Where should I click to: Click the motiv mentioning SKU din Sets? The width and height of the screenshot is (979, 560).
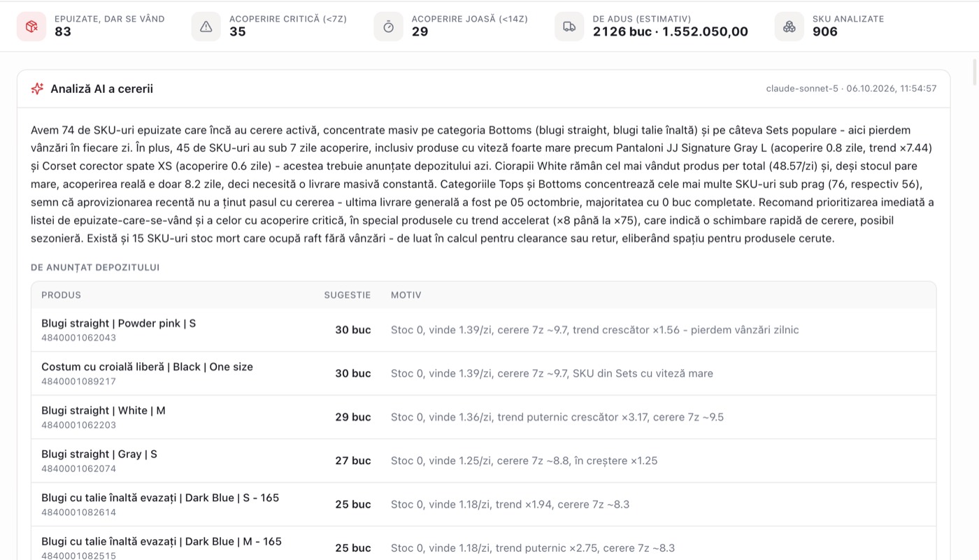pos(552,373)
